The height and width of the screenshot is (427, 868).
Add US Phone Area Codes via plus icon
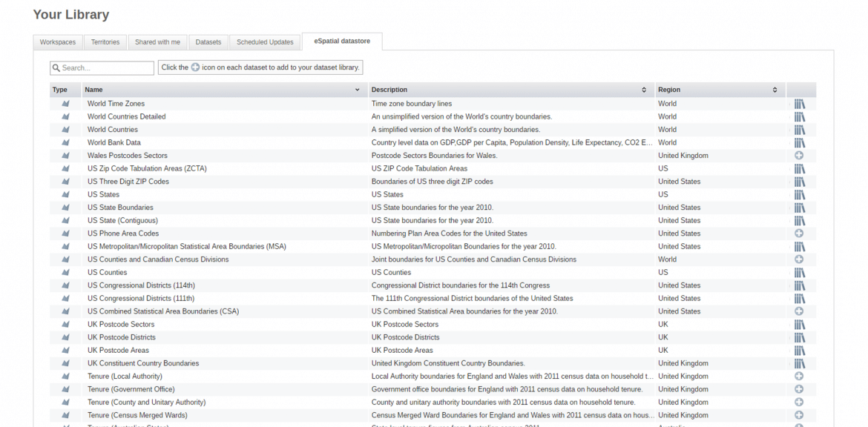(x=799, y=234)
